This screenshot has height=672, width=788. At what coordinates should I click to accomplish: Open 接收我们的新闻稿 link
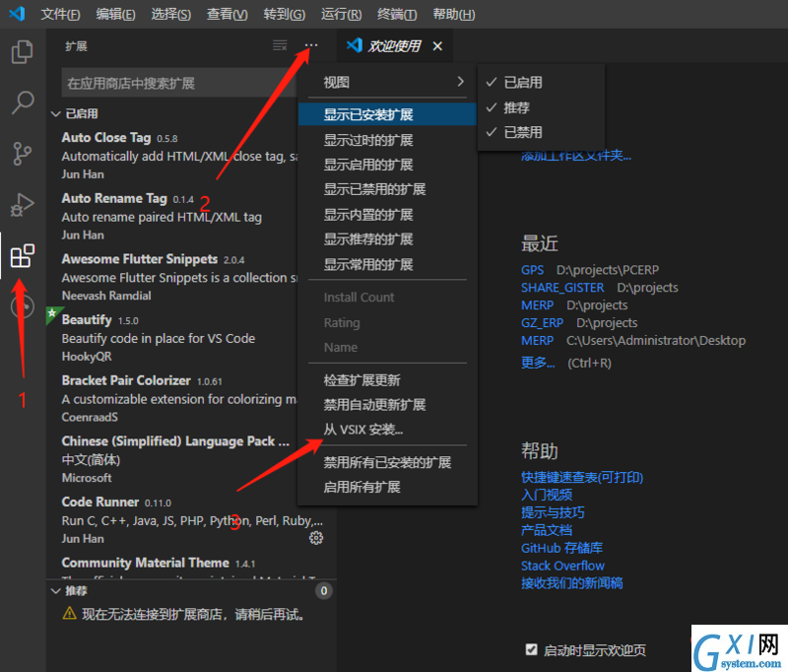572,583
